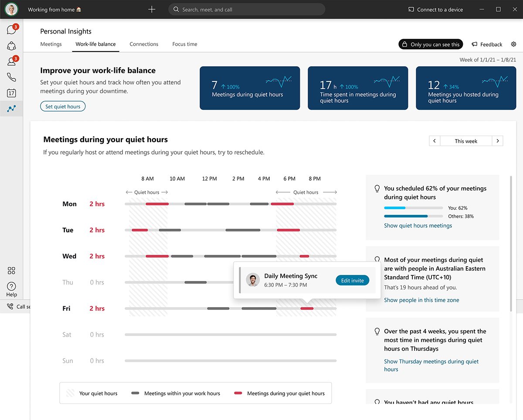Open the Focus time tab
Viewport: 523px width, 420px height.
(x=184, y=44)
